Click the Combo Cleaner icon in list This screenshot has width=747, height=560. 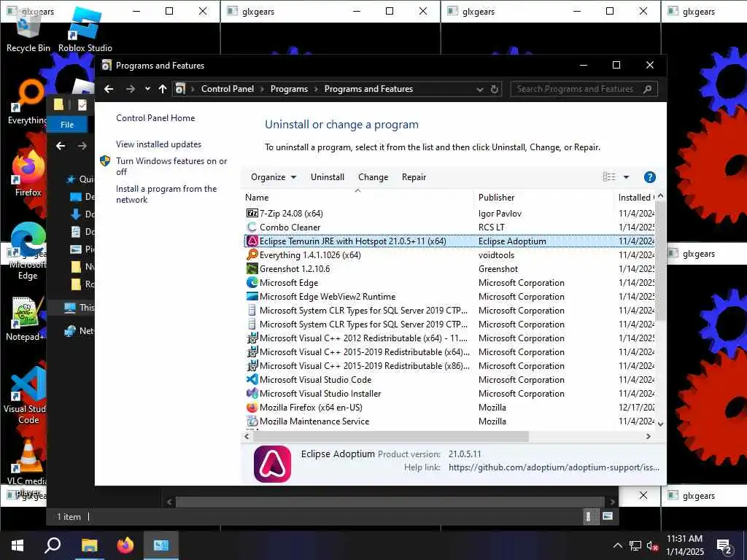(252, 227)
